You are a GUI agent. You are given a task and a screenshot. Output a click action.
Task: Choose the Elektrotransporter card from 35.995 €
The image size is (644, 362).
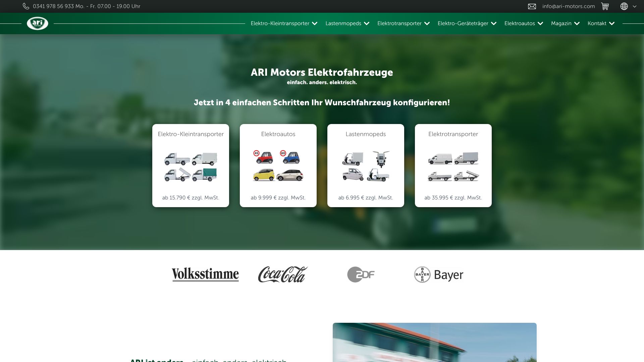click(453, 166)
